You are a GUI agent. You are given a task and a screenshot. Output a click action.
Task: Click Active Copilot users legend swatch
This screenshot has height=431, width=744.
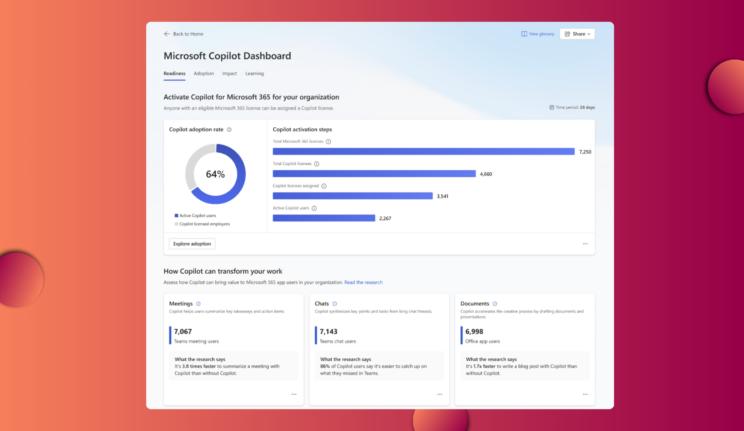click(176, 216)
